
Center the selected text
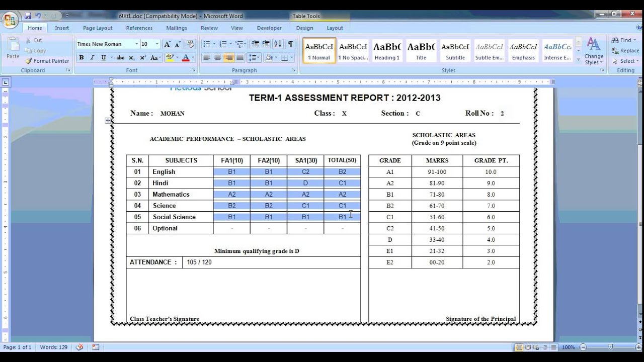pos(217,58)
